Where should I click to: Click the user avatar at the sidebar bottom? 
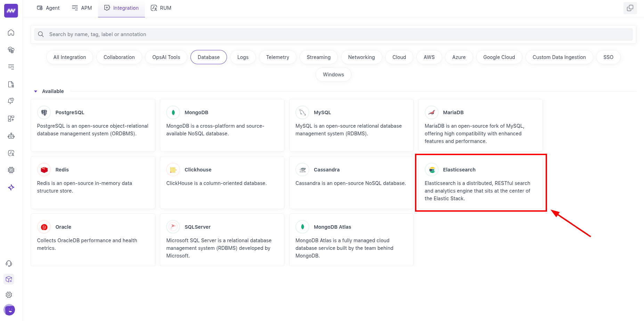click(9, 310)
